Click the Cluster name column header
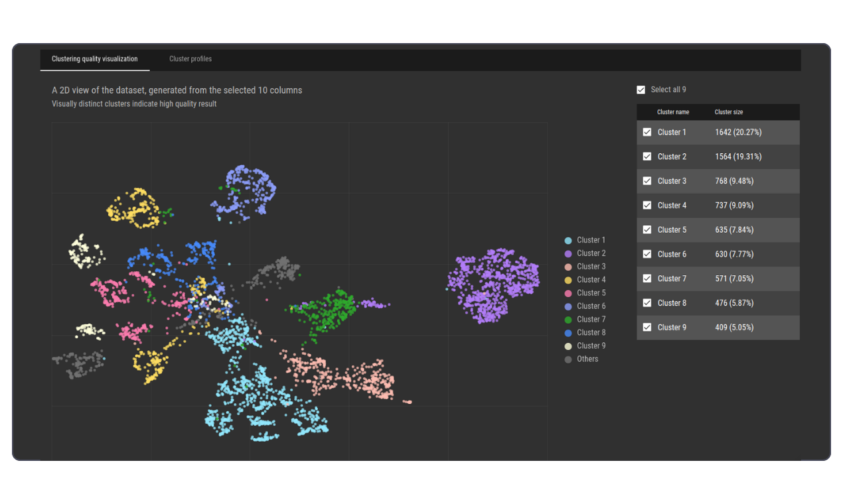Screen dimensions: 843x504 673,112
